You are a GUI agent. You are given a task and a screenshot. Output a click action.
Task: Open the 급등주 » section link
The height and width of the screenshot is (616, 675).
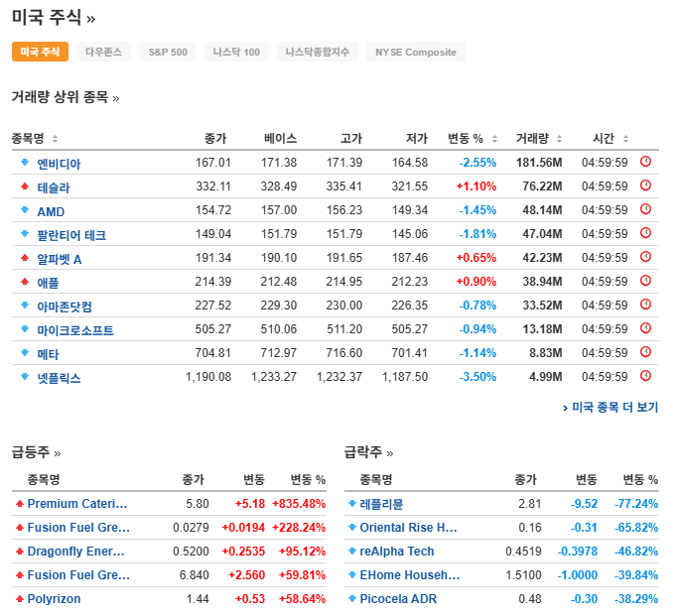click(36, 452)
